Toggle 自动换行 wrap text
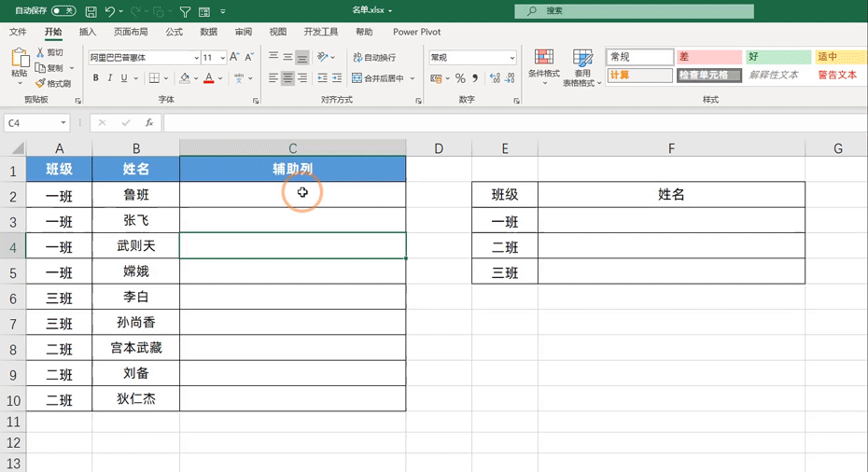 click(x=375, y=57)
